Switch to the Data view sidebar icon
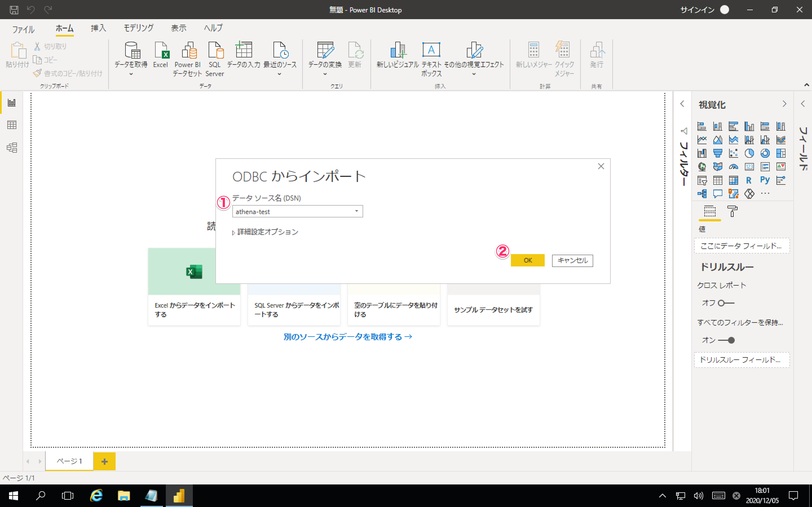 (x=12, y=125)
